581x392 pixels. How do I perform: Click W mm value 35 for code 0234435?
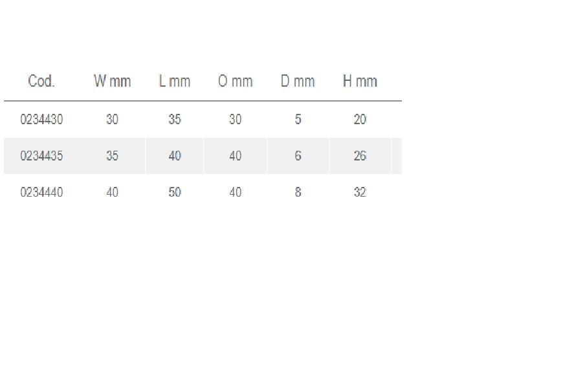coord(112,156)
